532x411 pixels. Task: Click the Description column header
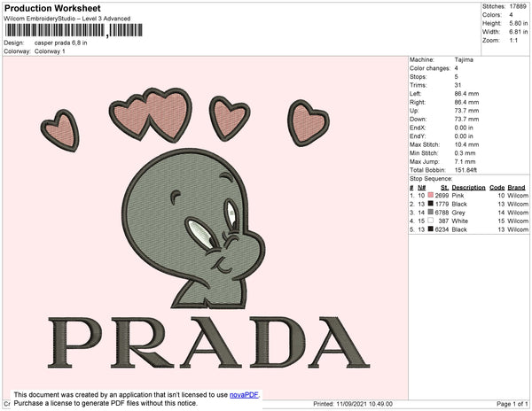click(x=468, y=188)
